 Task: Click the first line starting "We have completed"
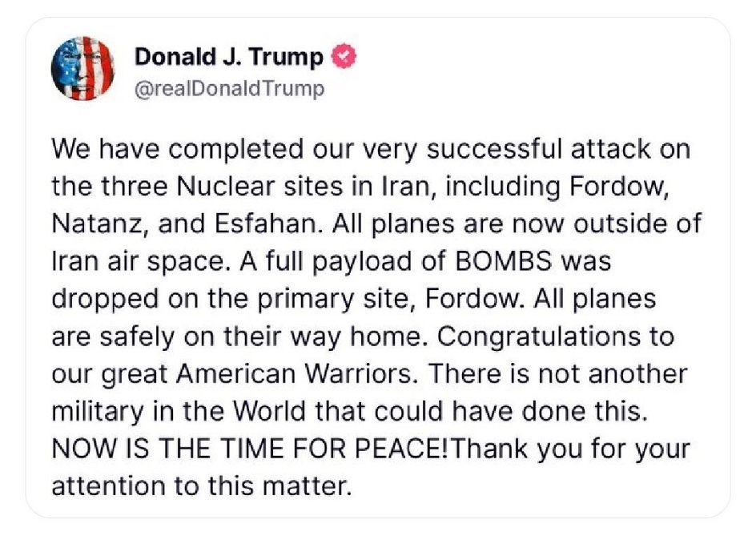point(368,150)
